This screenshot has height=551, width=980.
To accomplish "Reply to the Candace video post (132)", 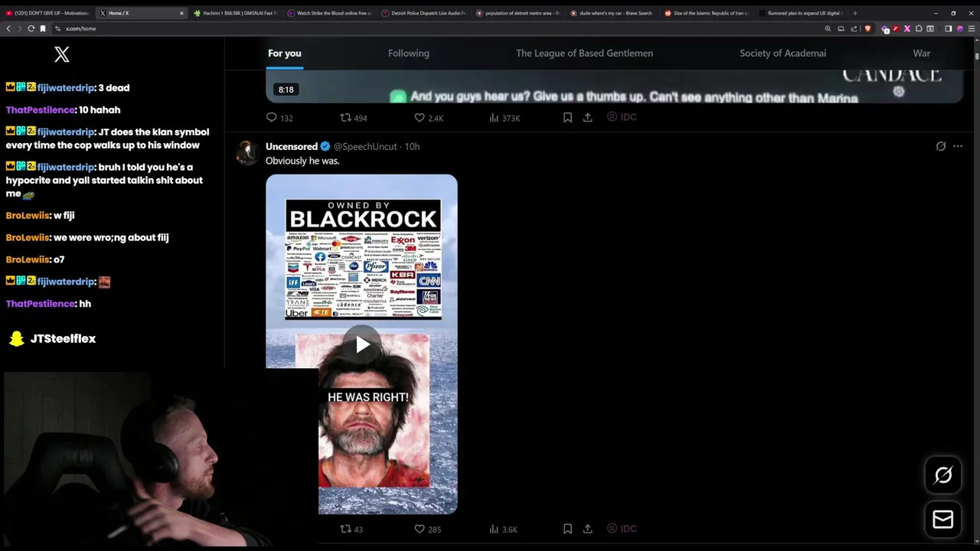I will click(279, 118).
